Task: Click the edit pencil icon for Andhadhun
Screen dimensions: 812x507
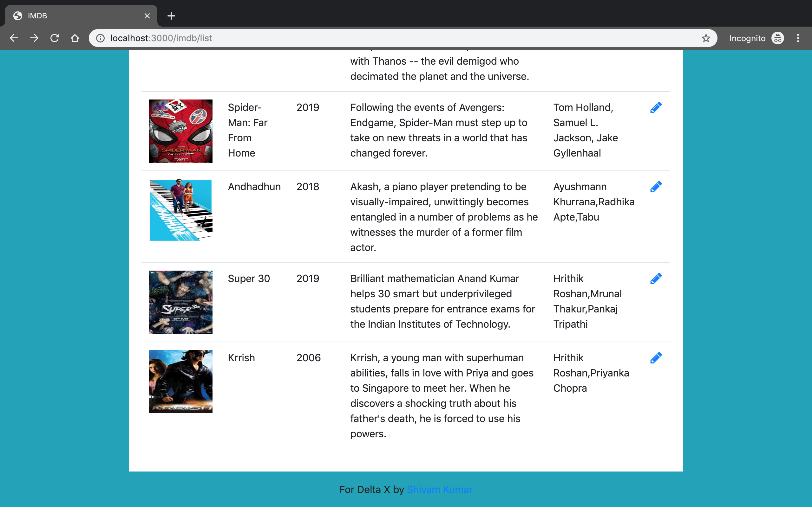Action: tap(656, 187)
